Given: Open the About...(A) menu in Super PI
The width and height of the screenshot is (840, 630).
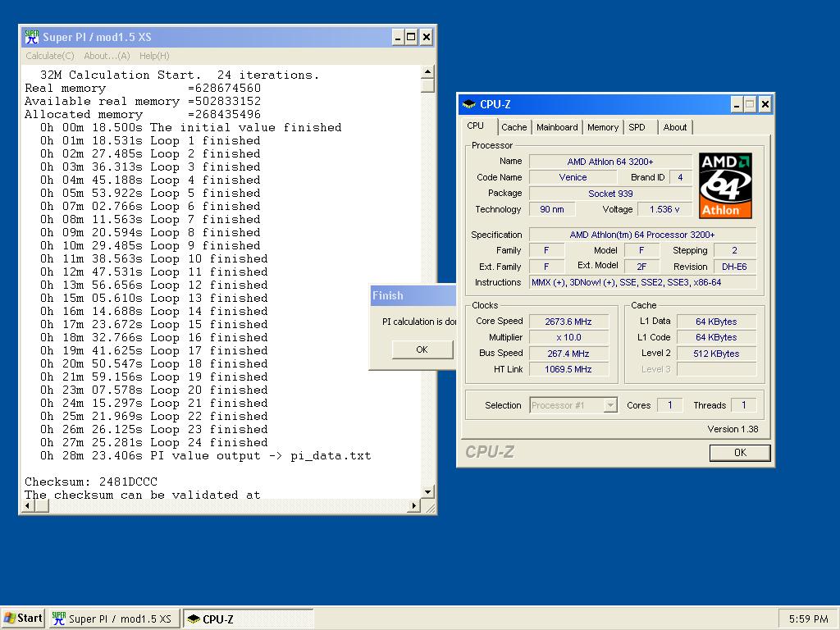Looking at the screenshot, I should [x=107, y=56].
